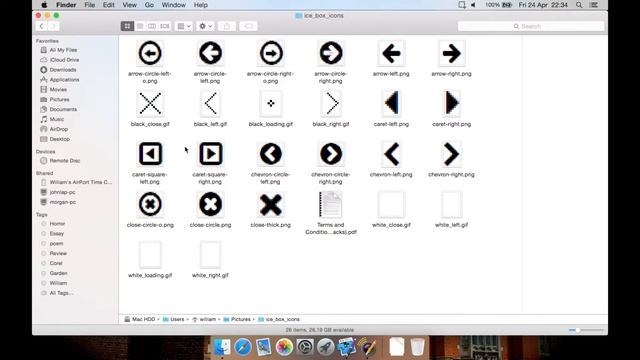Select the white_close.gif file
Screen dimensions: 640x360
[391, 204]
